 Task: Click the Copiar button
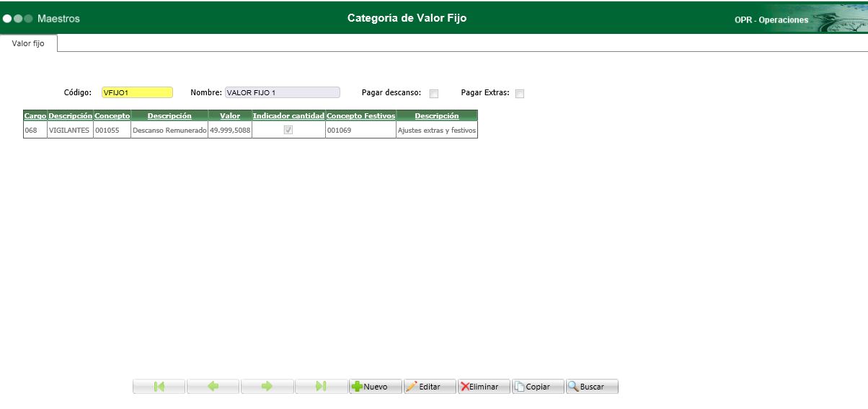(538, 387)
